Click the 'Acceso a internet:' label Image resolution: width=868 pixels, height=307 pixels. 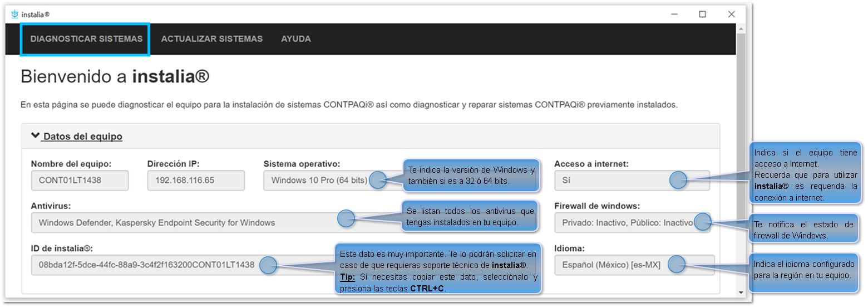[x=591, y=164]
